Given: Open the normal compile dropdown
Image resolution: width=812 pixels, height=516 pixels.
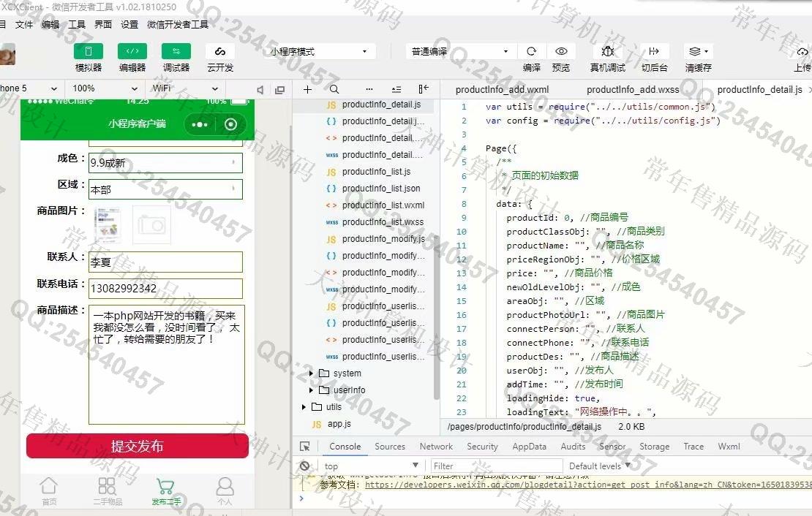Looking at the screenshot, I should tap(460, 52).
